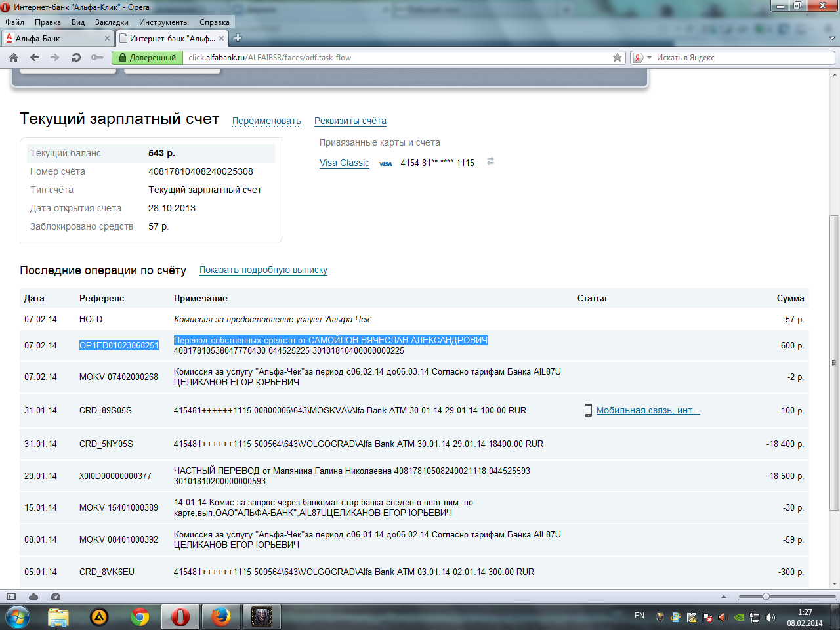Click the card transfer arrows icon
This screenshot has width=840, height=630.
coord(490,161)
